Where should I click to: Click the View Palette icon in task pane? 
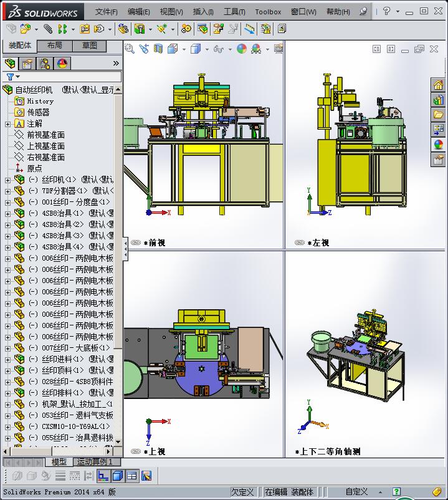438,129
